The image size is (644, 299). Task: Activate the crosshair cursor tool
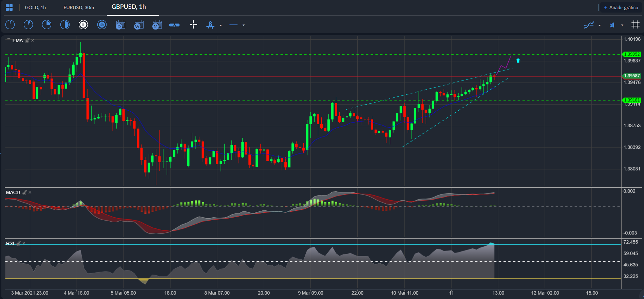[193, 25]
